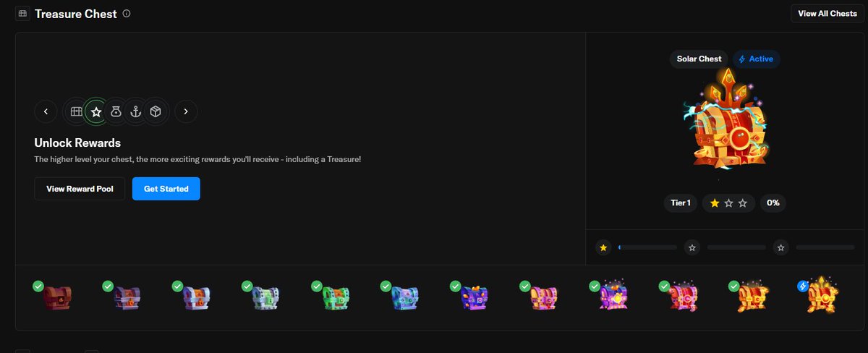Click the filled gold star progress marker

pos(603,247)
